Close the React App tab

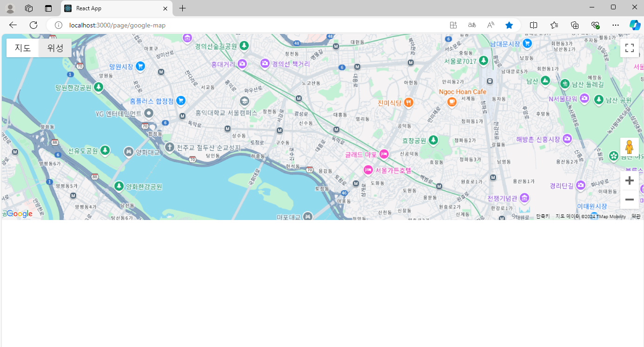pos(165,8)
